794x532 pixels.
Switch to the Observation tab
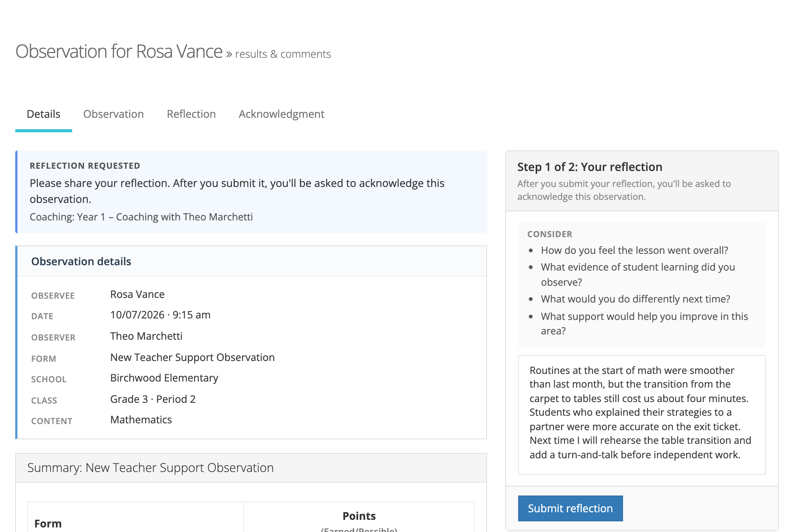(113, 114)
